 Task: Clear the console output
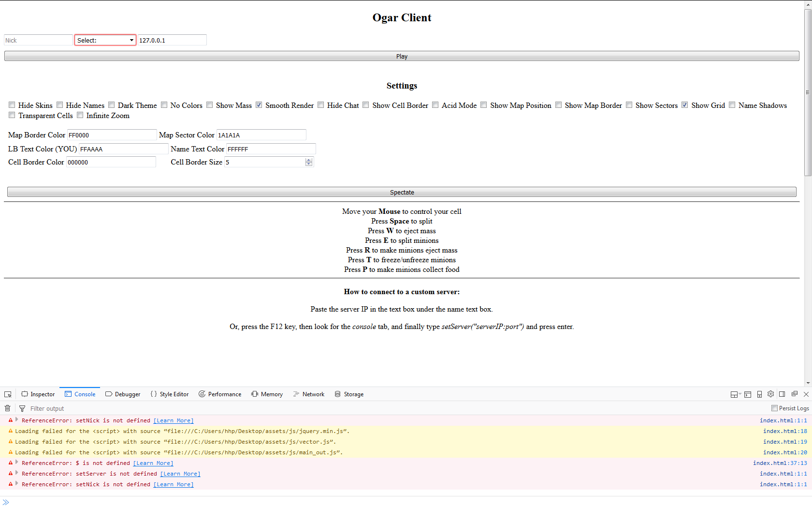point(7,408)
